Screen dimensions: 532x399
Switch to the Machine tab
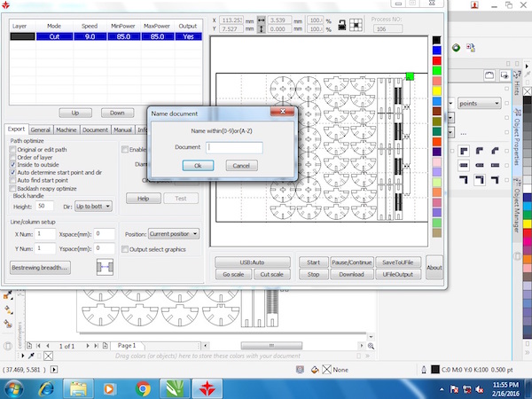tap(66, 130)
